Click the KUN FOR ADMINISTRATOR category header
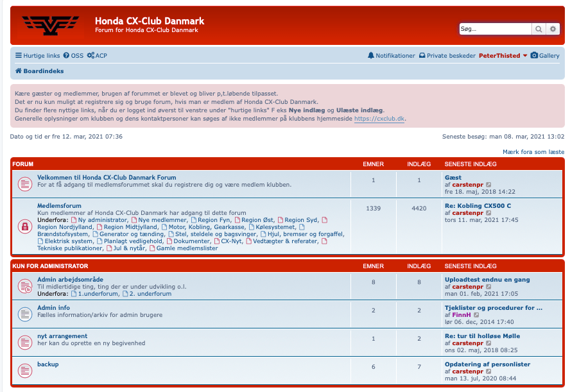The height and width of the screenshot is (392, 570). [50, 266]
